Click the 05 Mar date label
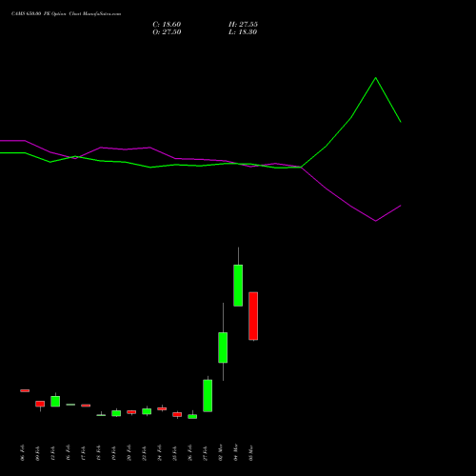This screenshot has width=476, height=476. (x=251, y=453)
